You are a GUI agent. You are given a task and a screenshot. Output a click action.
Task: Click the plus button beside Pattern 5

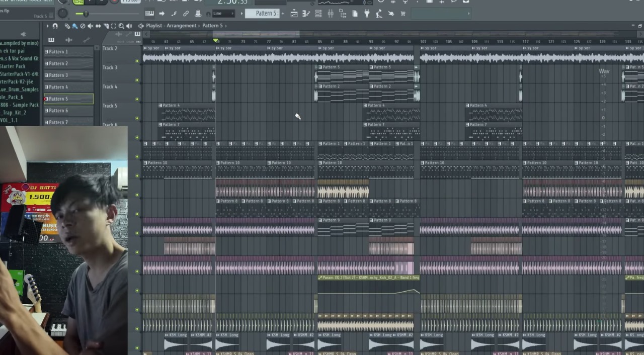coord(283,14)
